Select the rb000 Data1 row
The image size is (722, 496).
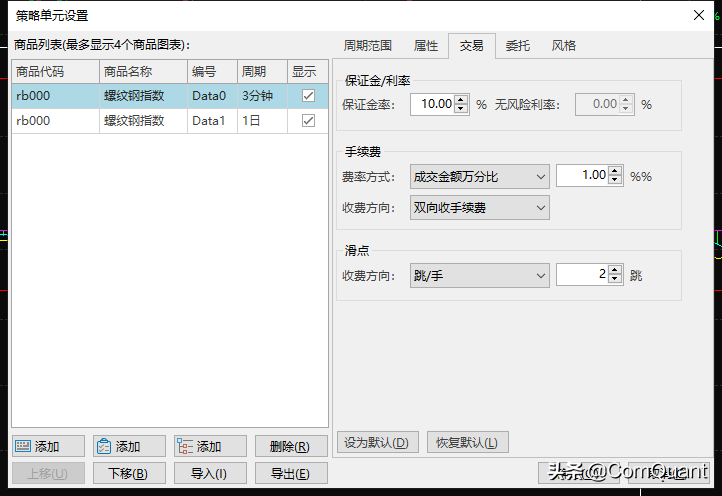170,121
